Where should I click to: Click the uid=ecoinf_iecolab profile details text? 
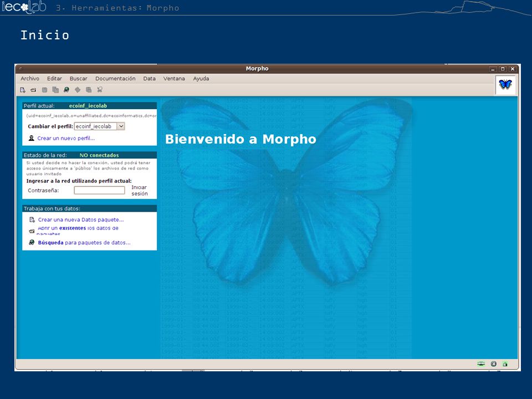click(91, 116)
